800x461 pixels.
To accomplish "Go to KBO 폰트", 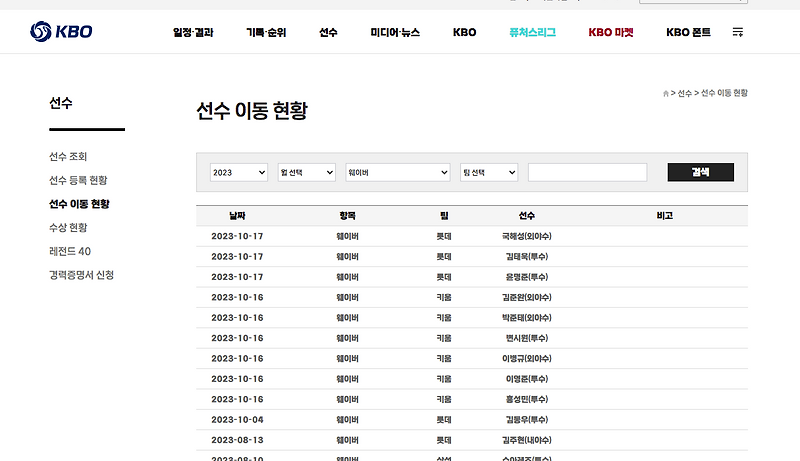I will (x=688, y=32).
